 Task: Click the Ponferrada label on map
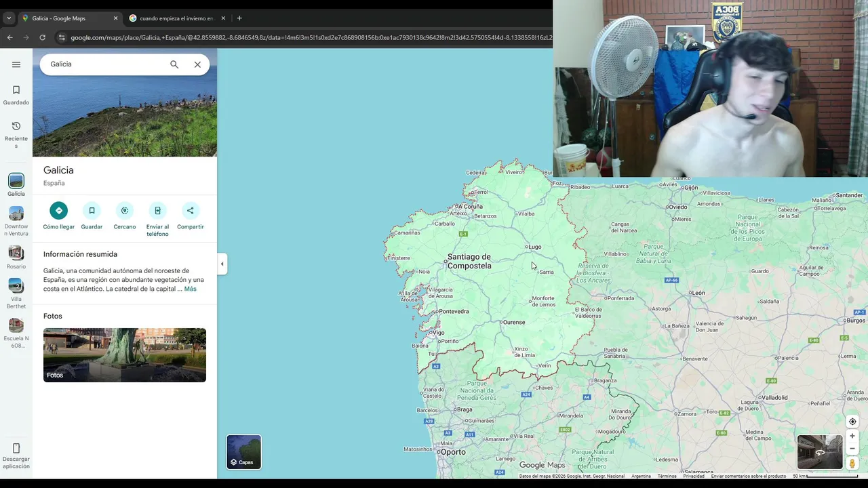click(x=620, y=298)
